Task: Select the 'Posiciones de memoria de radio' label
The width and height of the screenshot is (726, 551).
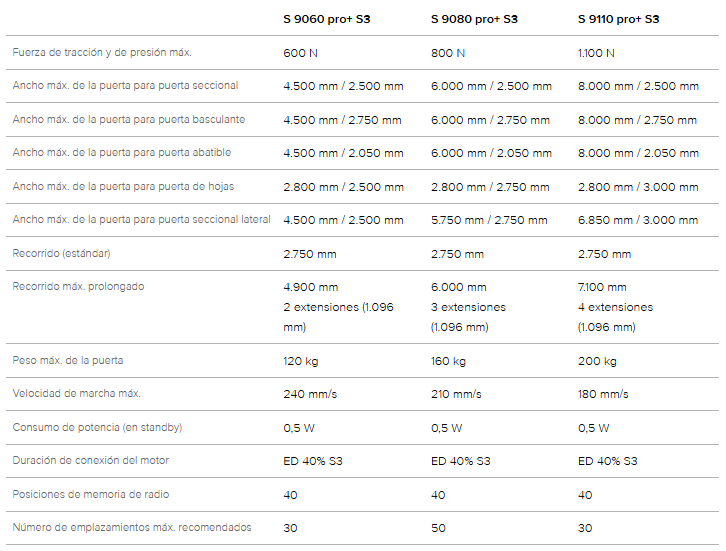Action: [x=90, y=494]
